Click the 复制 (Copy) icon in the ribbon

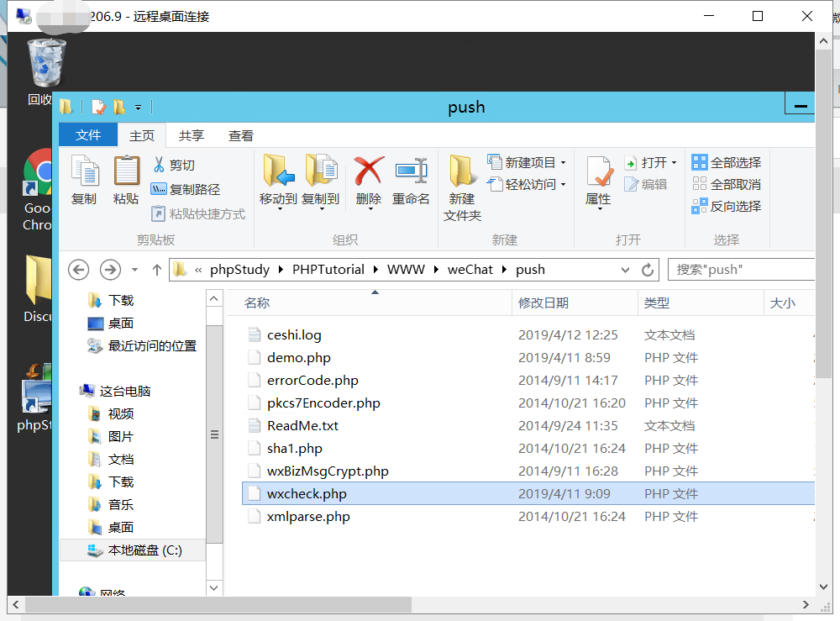pyautogui.click(x=85, y=179)
